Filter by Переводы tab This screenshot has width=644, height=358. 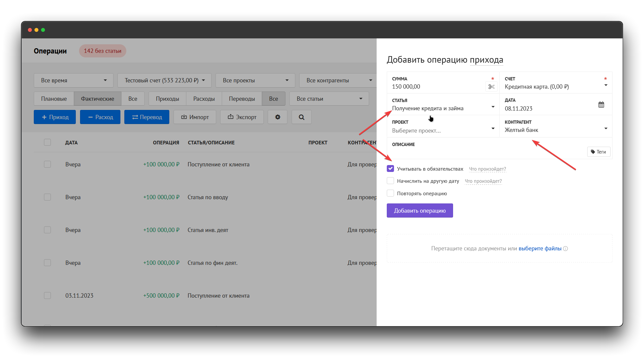click(242, 99)
